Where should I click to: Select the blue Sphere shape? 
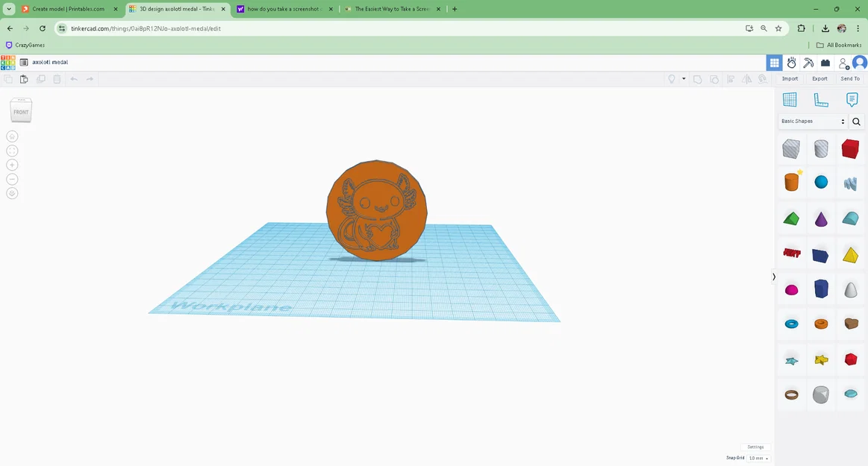[x=821, y=182]
